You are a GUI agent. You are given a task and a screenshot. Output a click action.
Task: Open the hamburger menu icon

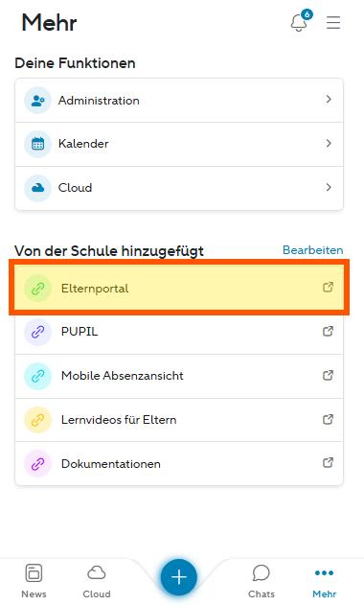(x=333, y=22)
